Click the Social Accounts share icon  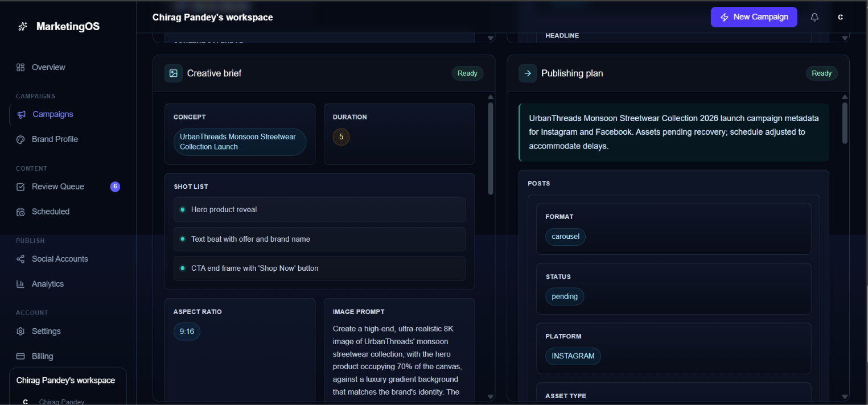click(x=20, y=259)
